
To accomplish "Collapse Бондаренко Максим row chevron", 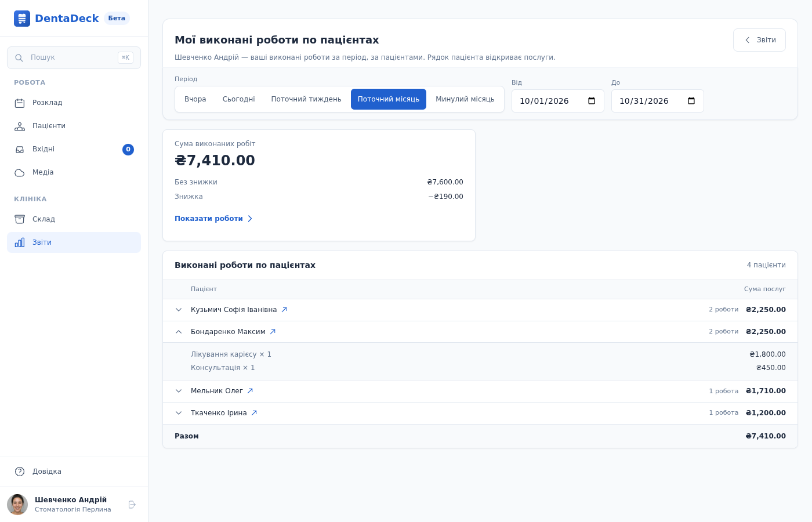I will 179,332.
